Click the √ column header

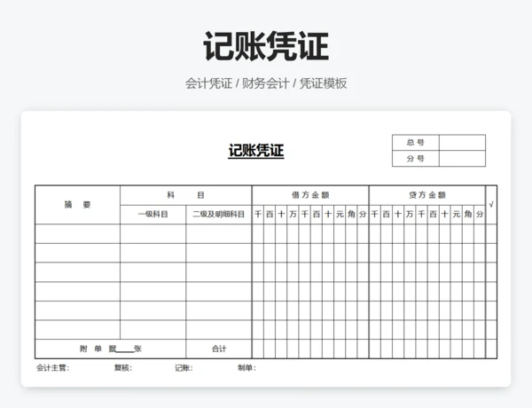[491, 204]
